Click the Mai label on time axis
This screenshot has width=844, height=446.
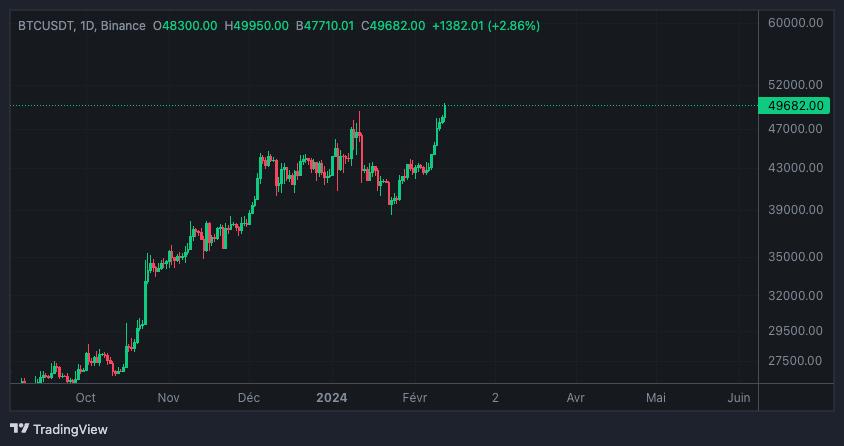(656, 398)
